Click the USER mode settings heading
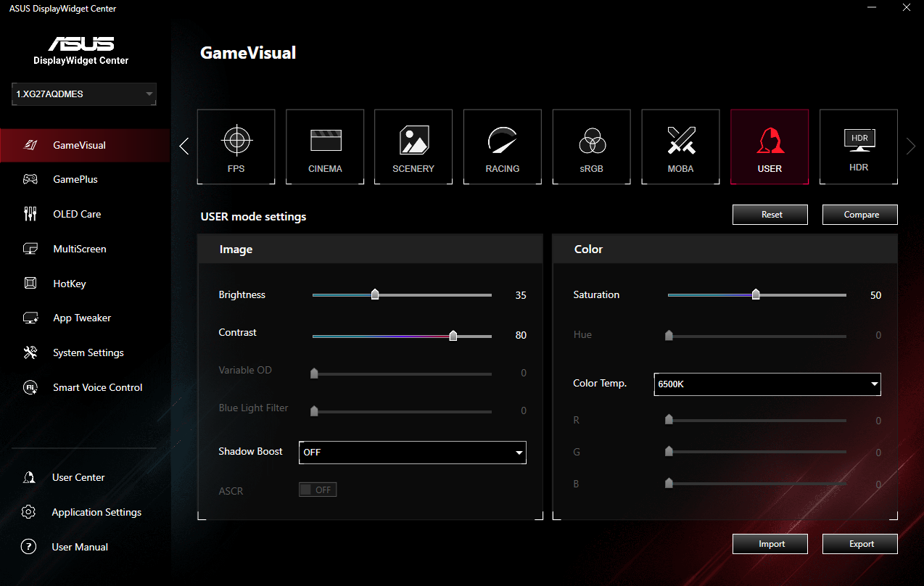The width and height of the screenshot is (924, 586). point(253,216)
